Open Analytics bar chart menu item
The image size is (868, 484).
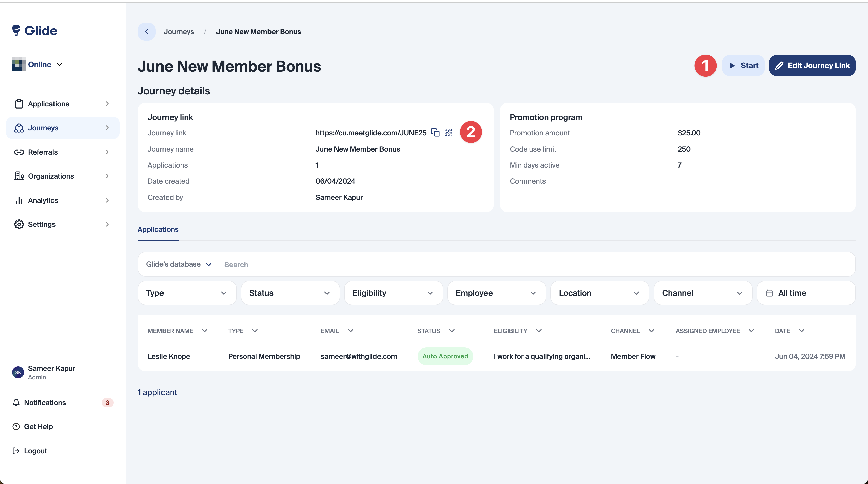click(19, 200)
